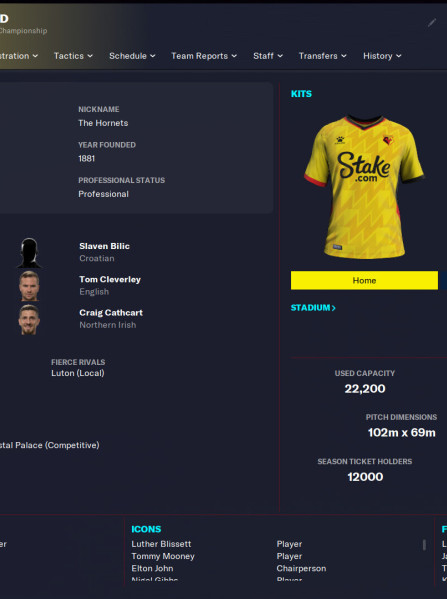Open the Transfers menu

(x=322, y=56)
